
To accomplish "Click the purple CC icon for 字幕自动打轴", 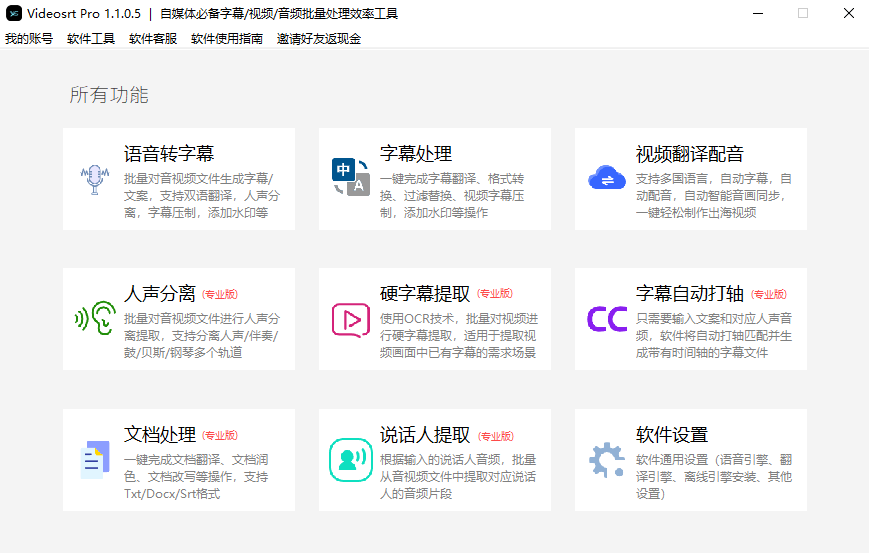I will pyautogui.click(x=607, y=319).
